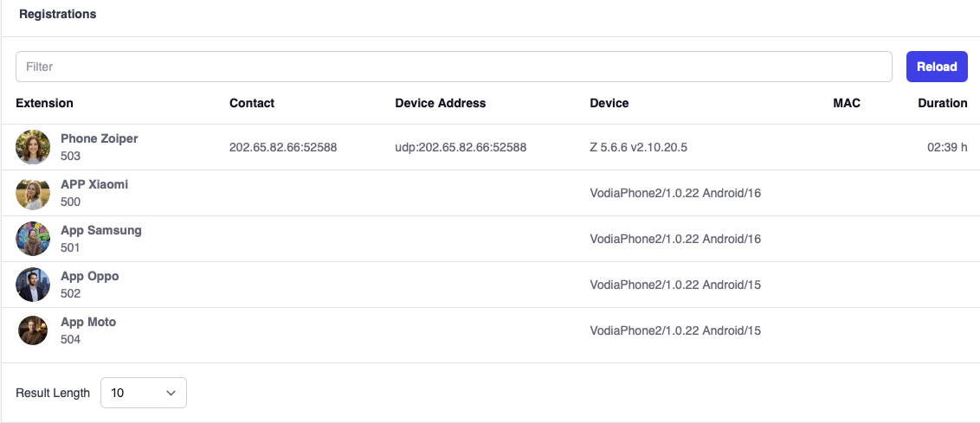Click the Phone Zoiper avatar picture
Screen dimensions: 980x423
(x=33, y=147)
